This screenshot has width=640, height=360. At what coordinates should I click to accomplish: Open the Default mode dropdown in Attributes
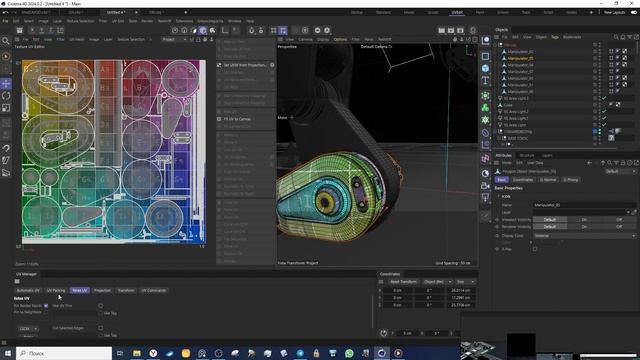point(620,172)
